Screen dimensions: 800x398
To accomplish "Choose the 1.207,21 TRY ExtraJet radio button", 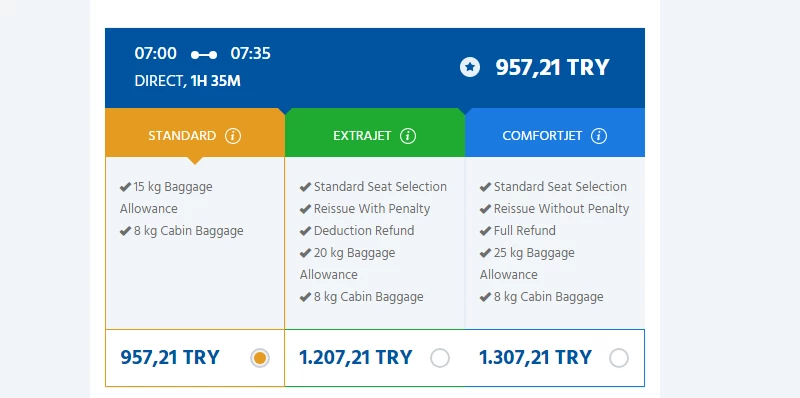I will pos(440,358).
